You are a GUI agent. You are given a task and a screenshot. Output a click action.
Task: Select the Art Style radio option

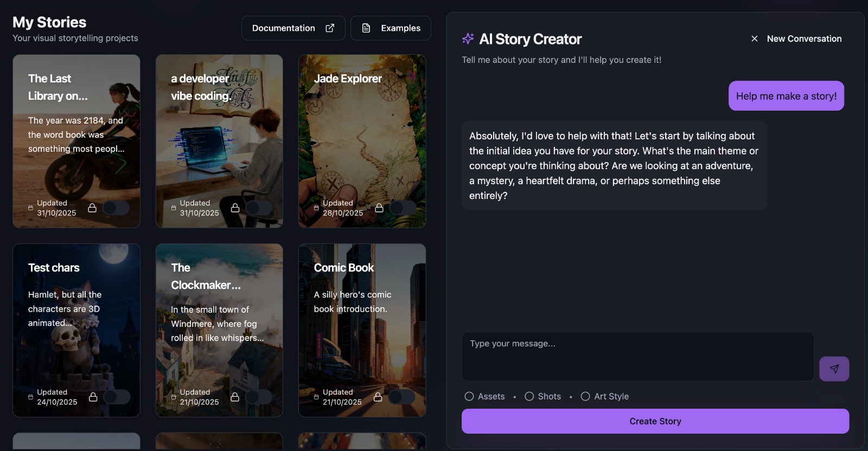(585, 396)
